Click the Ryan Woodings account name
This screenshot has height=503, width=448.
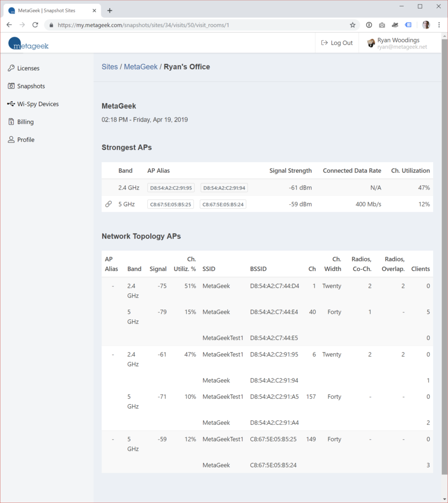coord(398,40)
